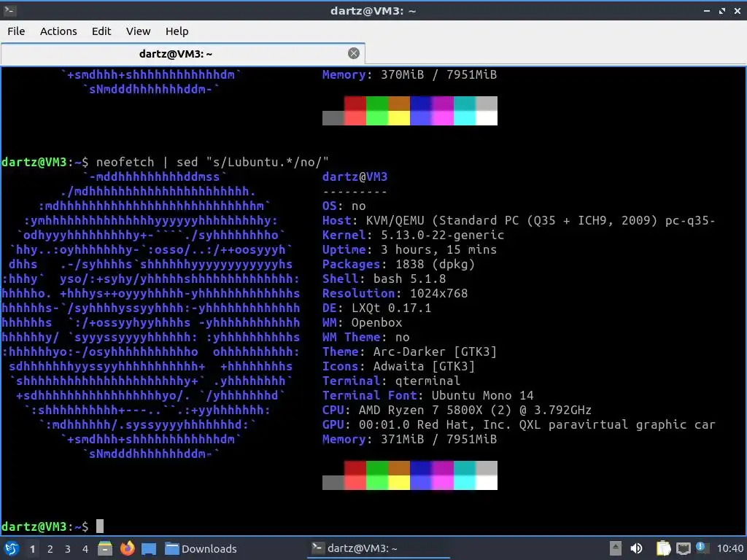747x560 pixels.
Task: Switch to virtual desktop 1
Action: 32,549
